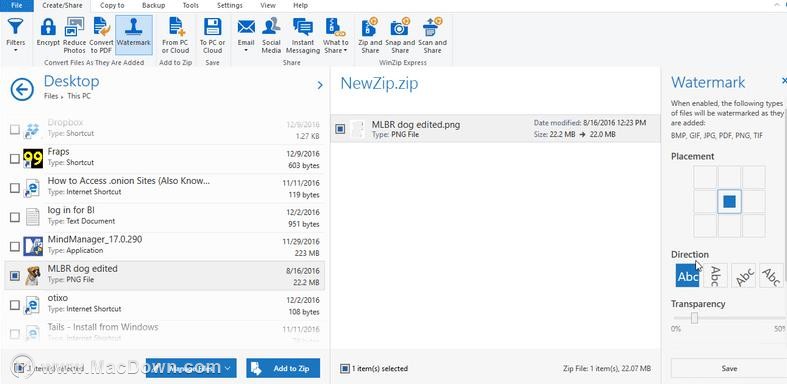Switch to the Settings tab
The image size is (787, 384).
228,6
